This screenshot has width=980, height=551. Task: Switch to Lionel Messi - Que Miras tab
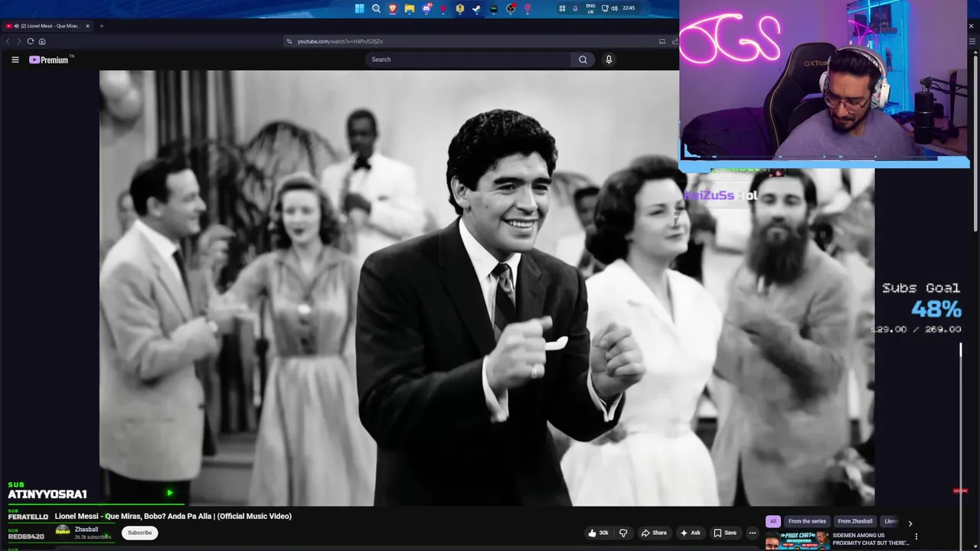[x=47, y=26]
